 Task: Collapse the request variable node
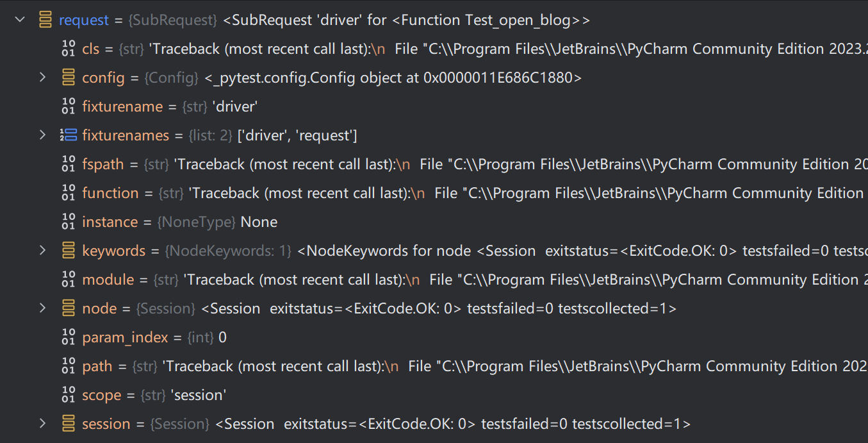coord(20,20)
